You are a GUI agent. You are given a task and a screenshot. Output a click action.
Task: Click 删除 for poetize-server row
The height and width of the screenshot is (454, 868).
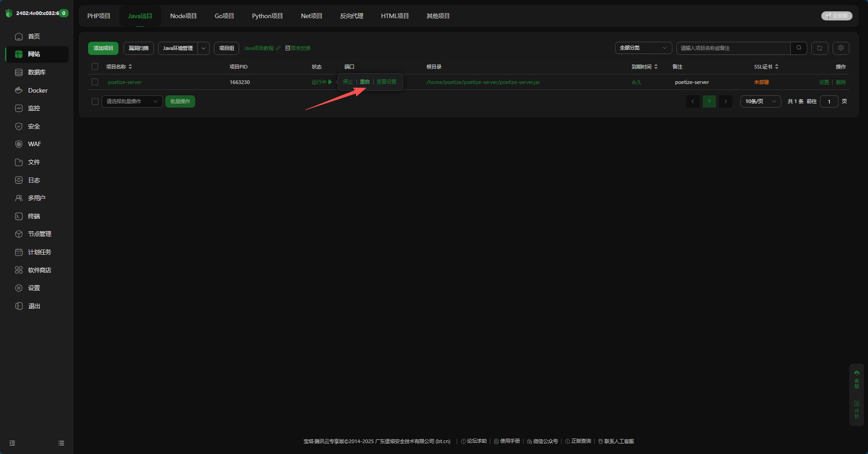841,82
